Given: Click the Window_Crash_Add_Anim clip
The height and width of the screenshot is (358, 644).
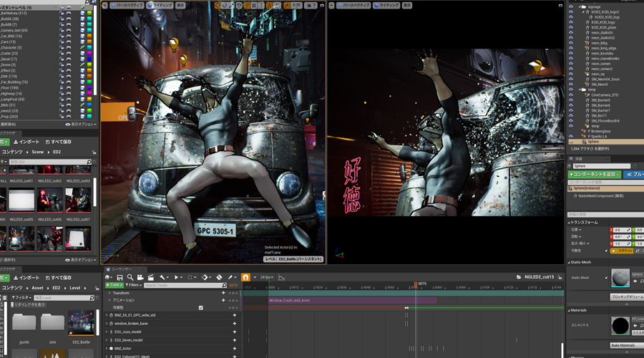Looking at the screenshot, I should tap(352, 301).
